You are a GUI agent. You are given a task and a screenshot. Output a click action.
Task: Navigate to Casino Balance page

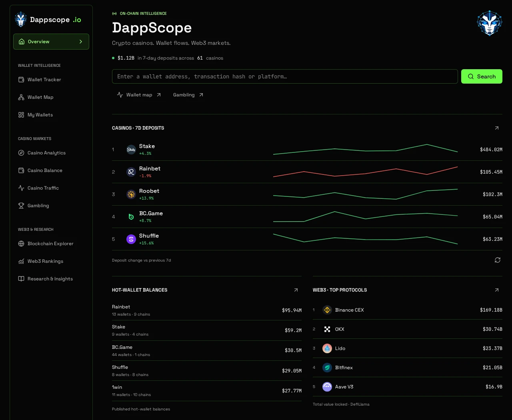point(51,170)
